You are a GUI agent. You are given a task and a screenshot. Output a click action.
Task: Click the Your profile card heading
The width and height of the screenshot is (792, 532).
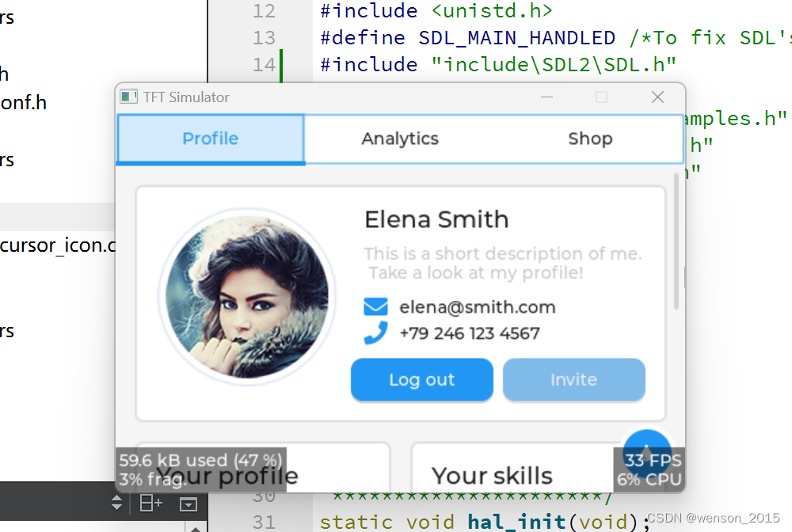(227, 476)
